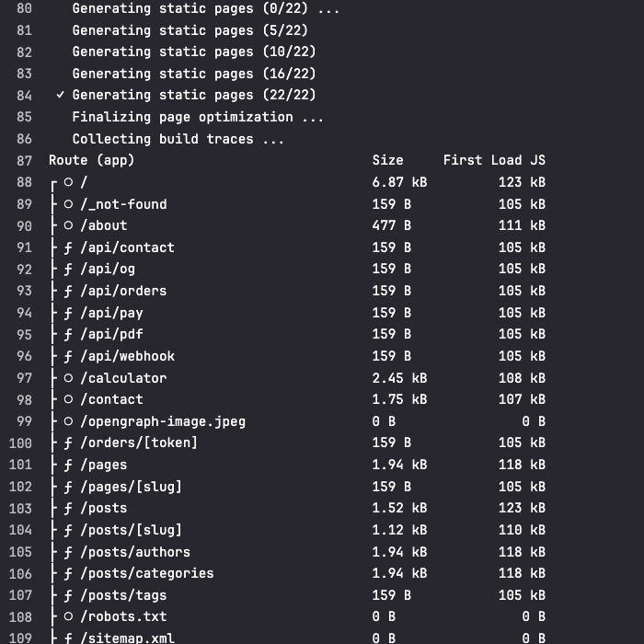Viewport: 644px width, 644px height.
Task: Click the /posts/categories route entry
Action: 146,573
